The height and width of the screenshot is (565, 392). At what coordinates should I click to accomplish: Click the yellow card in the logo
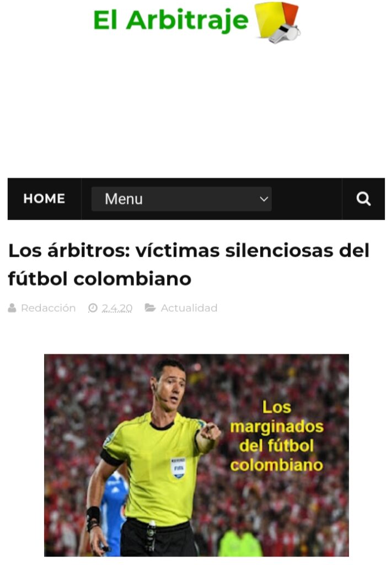click(x=269, y=20)
